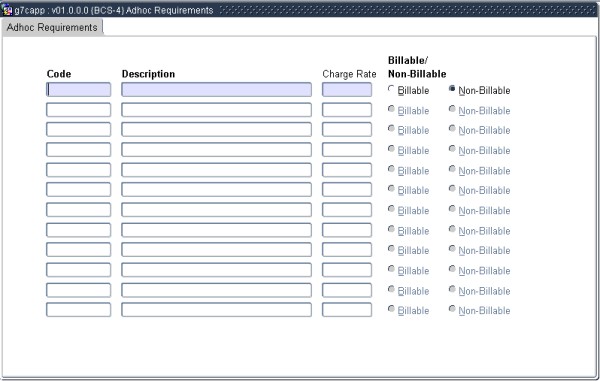Select the last row Description field

[x=217, y=310]
